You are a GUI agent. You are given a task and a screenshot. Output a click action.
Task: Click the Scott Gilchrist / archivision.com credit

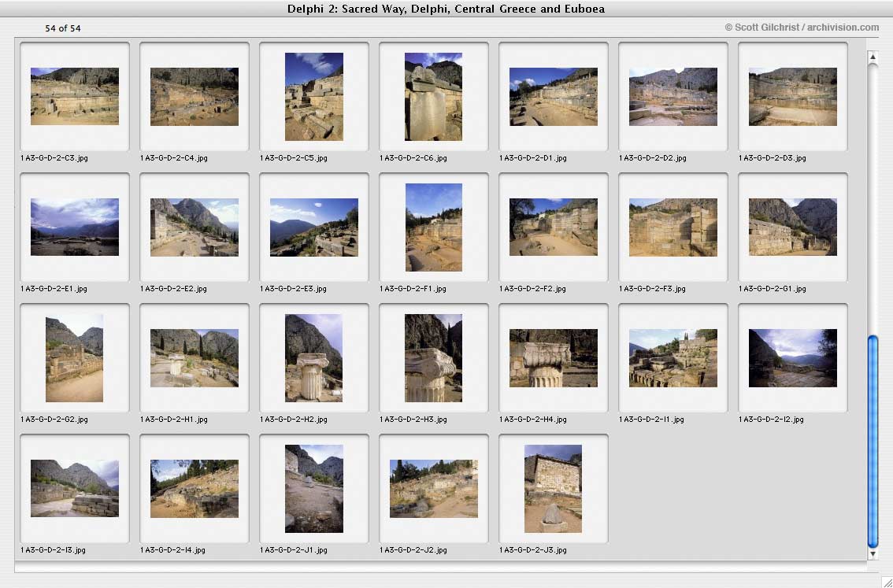pyautogui.click(x=802, y=28)
